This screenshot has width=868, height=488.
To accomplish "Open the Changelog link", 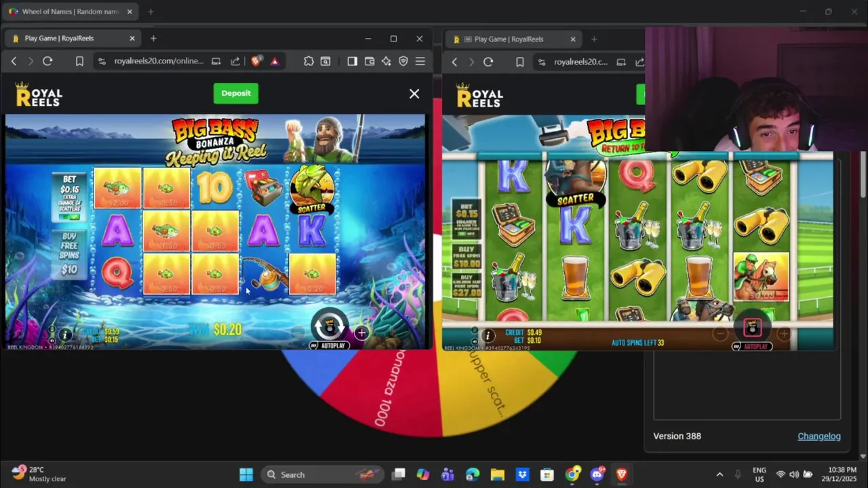I will coord(819,436).
